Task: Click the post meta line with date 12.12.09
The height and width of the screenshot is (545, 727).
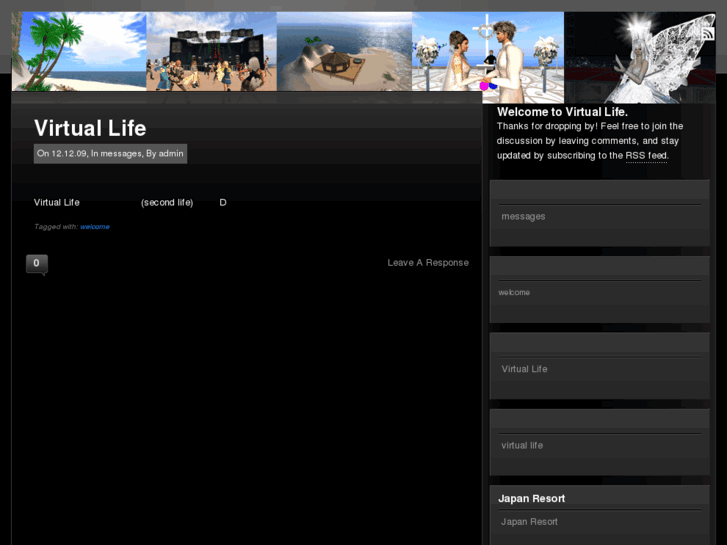Action: 110,154
